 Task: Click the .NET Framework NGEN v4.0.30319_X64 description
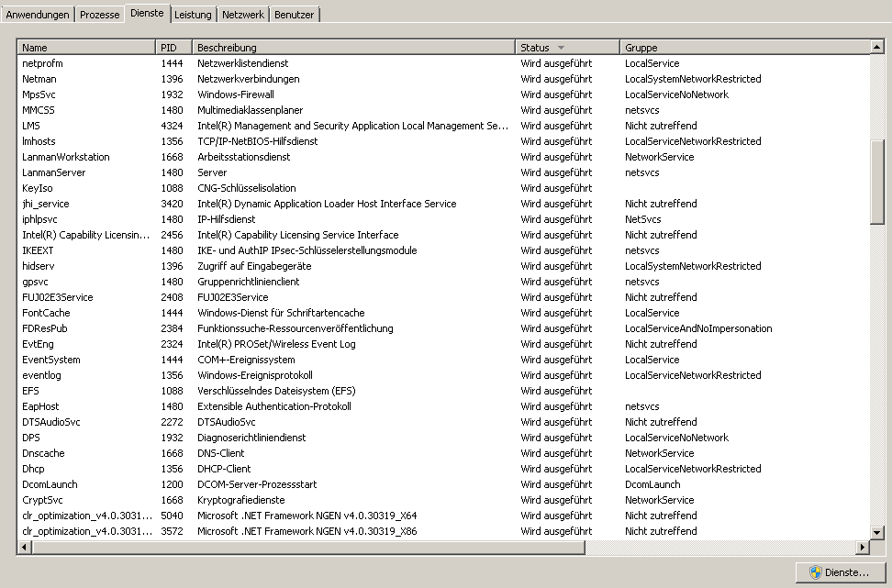pyautogui.click(x=307, y=516)
